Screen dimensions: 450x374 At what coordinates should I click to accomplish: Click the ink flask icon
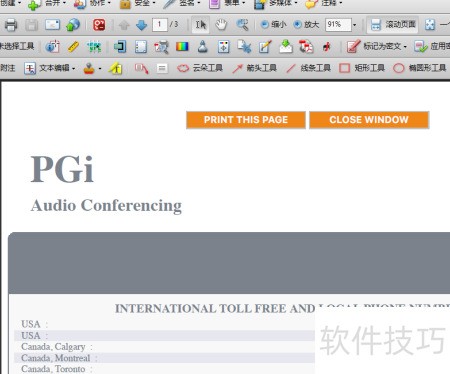[x=202, y=47]
